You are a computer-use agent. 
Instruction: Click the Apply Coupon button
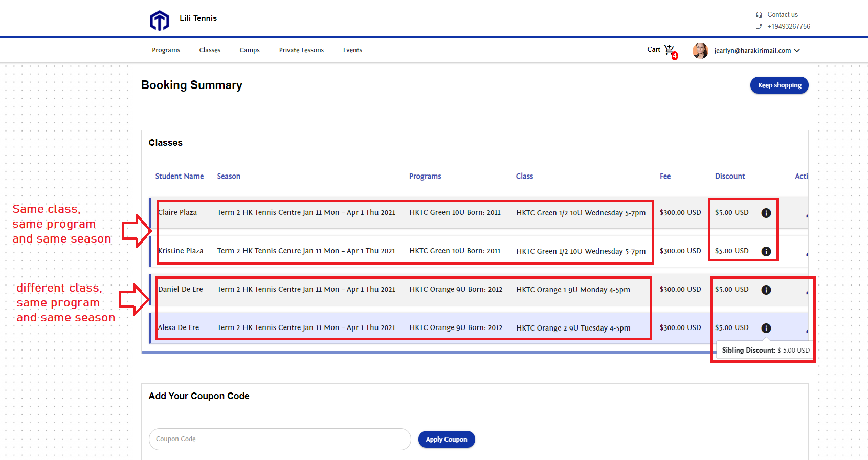(447, 440)
